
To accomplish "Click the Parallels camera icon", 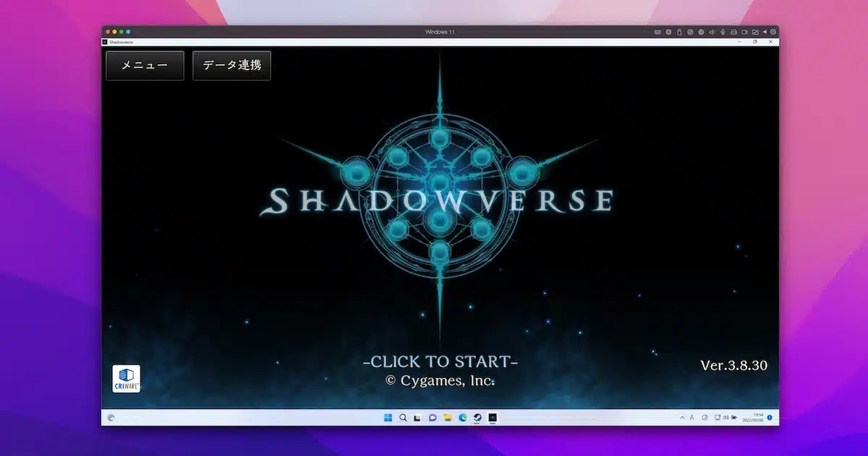I will (744, 32).
